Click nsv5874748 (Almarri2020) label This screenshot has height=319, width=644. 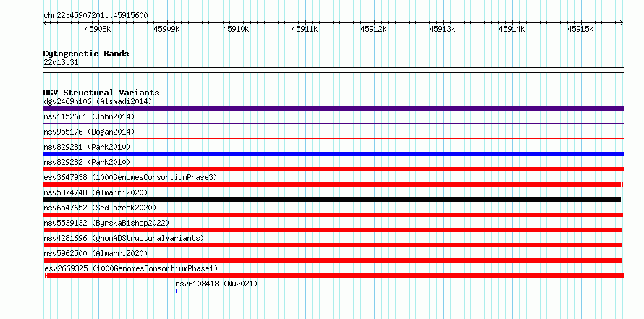96,192
